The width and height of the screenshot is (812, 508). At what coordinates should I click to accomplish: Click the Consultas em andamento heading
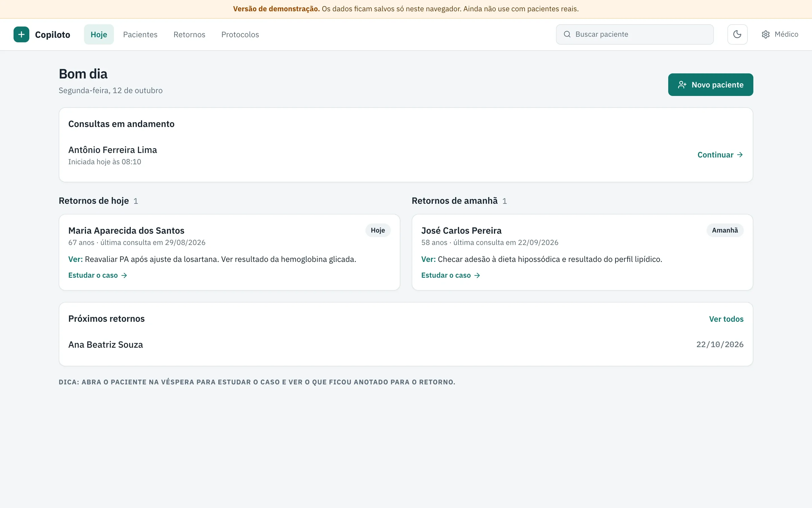122,124
